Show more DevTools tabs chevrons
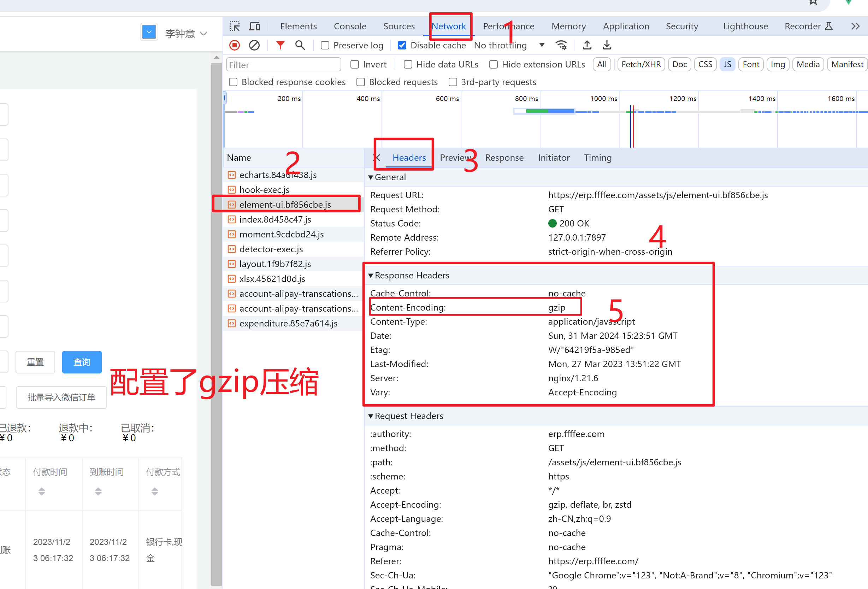 pyautogui.click(x=855, y=26)
